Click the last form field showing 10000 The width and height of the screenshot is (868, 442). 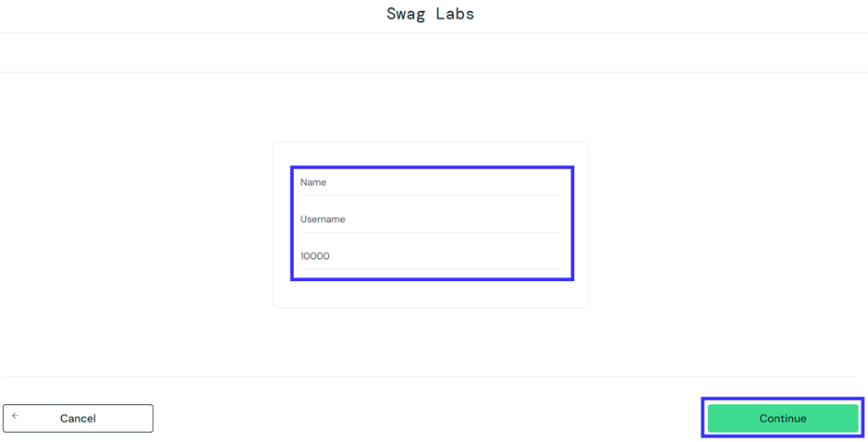click(x=430, y=257)
